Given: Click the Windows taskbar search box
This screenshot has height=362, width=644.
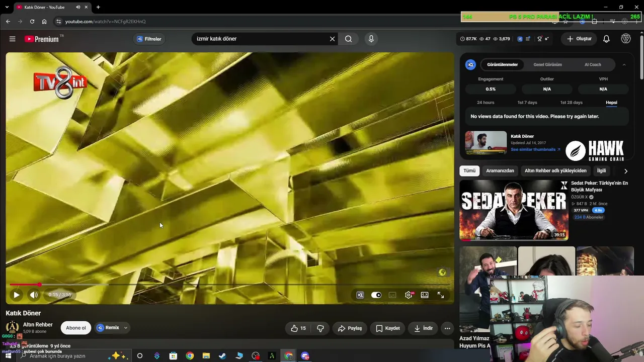Looking at the screenshot, I should point(73,356).
